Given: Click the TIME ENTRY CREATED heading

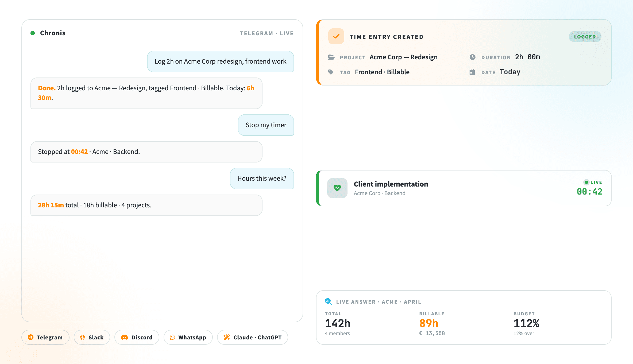Looking at the screenshot, I should click(387, 37).
